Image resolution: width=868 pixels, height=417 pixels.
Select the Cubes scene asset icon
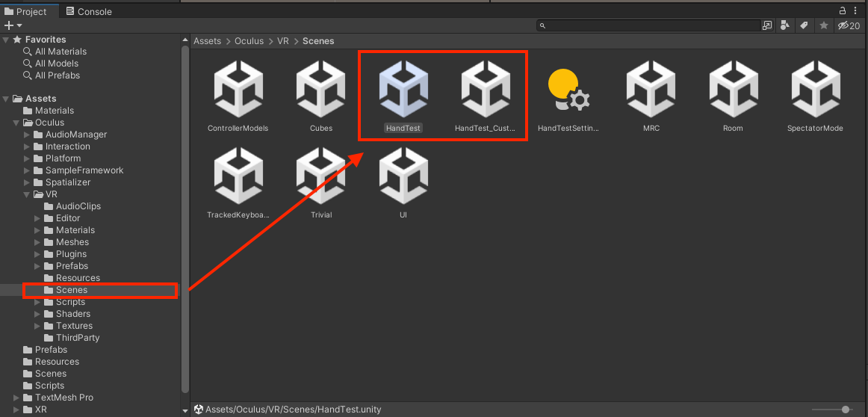(x=321, y=90)
